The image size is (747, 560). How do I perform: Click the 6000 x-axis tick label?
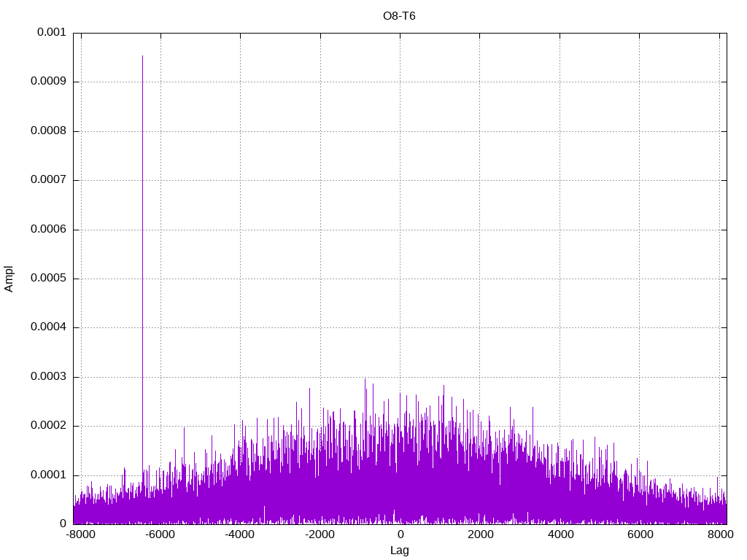[639, 535]
